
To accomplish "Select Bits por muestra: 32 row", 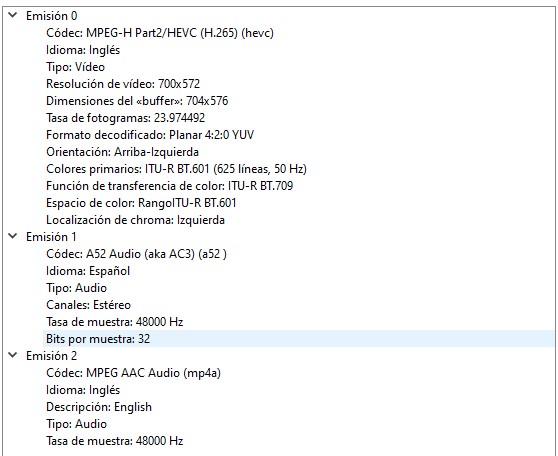I will [298, 339].
